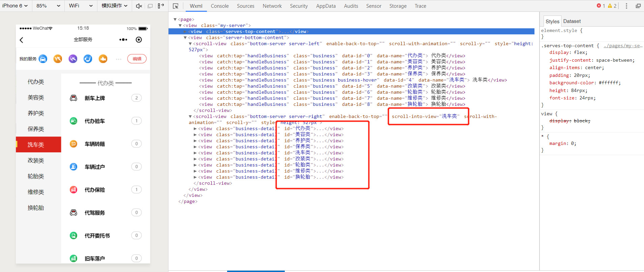The image size is (644, 272).
Task: Tap the last orange icon before the ellipsis
Action: [x=103, y=59]
